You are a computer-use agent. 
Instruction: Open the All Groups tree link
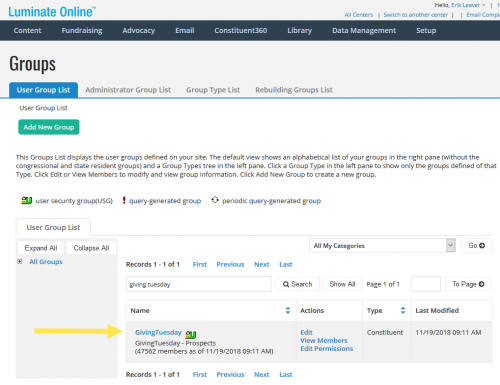pos(46,262)
